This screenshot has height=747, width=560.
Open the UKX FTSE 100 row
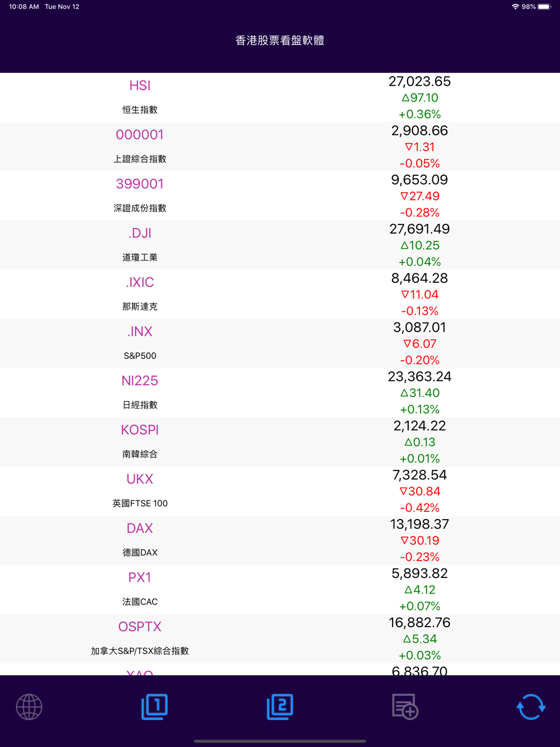(280, 491)
